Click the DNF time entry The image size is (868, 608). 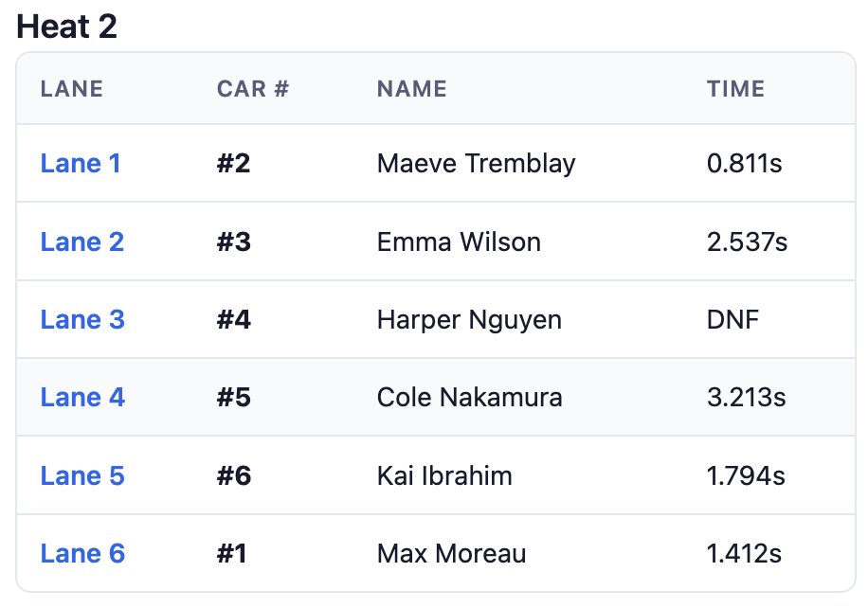click(732, 319)
